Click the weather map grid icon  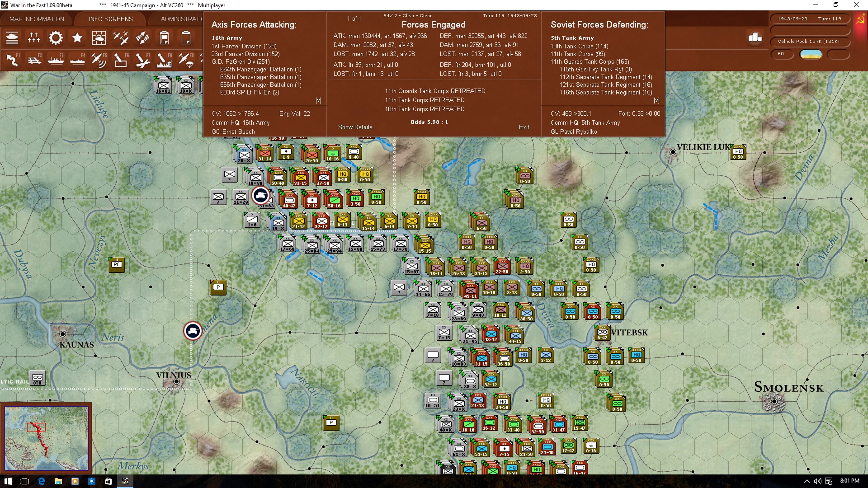(99, 38)
